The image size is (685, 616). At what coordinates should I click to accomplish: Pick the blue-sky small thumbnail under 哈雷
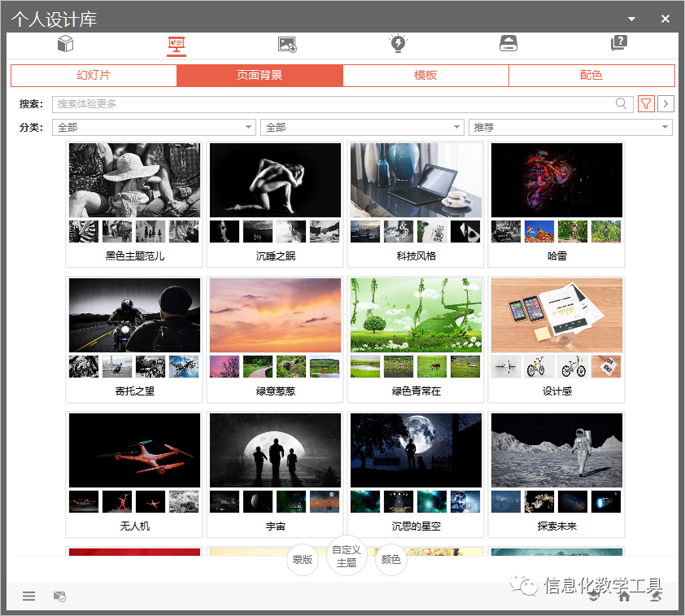tap(539, 232)
